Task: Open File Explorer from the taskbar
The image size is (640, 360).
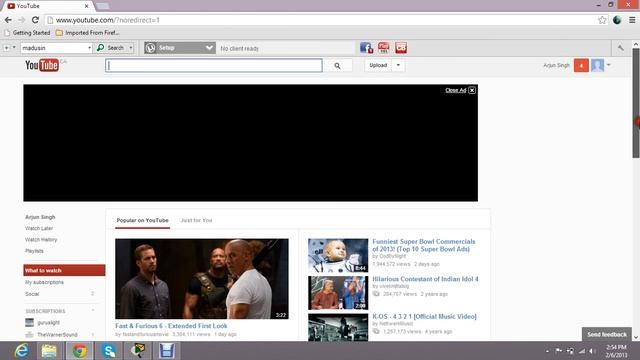Action: [49, 351]
